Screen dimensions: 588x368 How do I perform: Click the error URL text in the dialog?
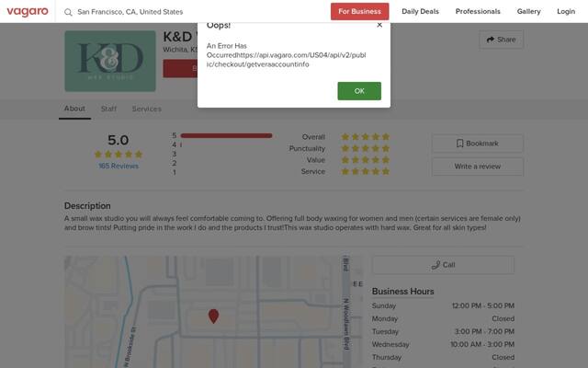pyautogui.click(x=286, y=60)
